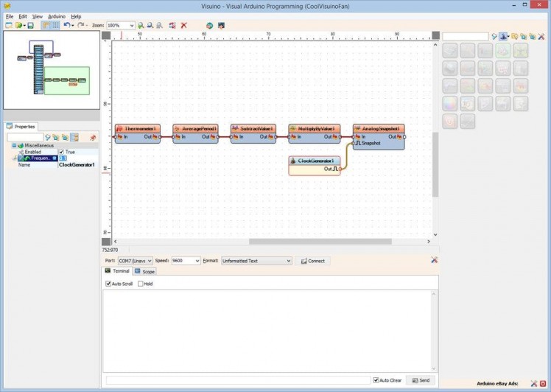This screenshot has height=392, width=551.
Task: Pin the Properties panel with the pin icon
Action: [x=93, y=137]
